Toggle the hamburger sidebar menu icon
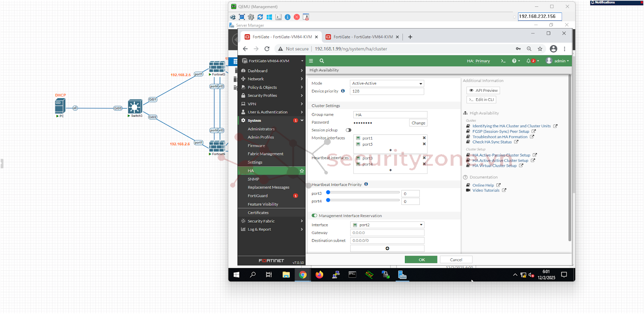The image size is (644, 314). pyautogui.click(x=311, y=61)
